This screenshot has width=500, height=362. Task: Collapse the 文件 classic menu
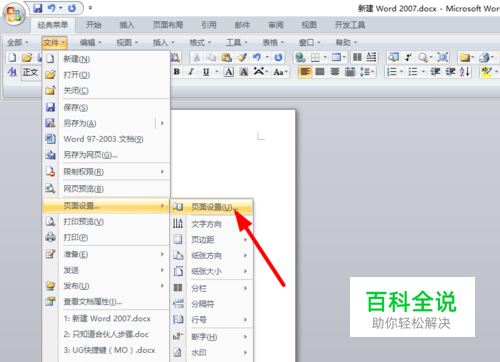[55, 43]
